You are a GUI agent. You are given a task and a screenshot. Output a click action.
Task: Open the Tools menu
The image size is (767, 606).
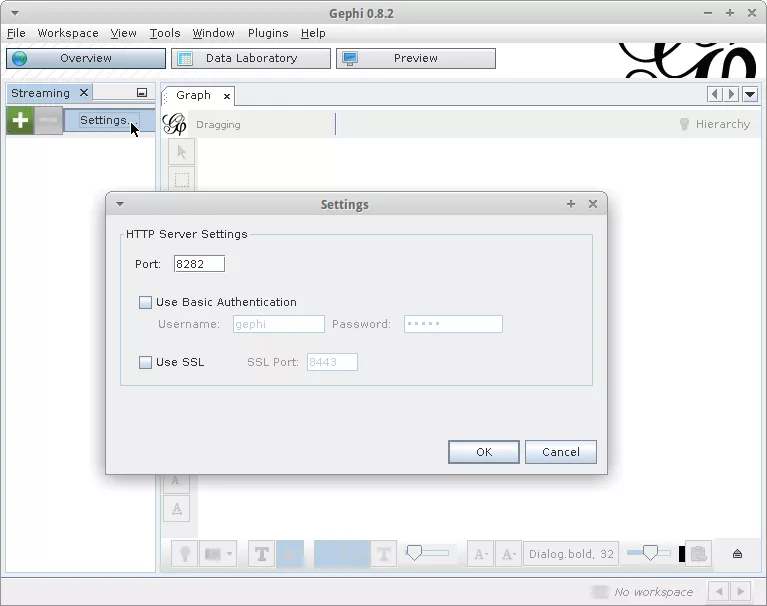[x=165, y=33]
